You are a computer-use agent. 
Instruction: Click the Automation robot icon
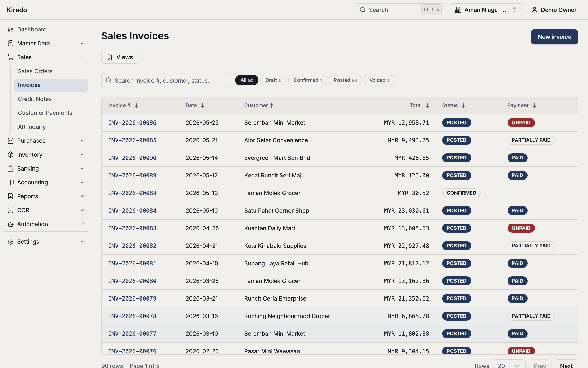coord(10,224)
